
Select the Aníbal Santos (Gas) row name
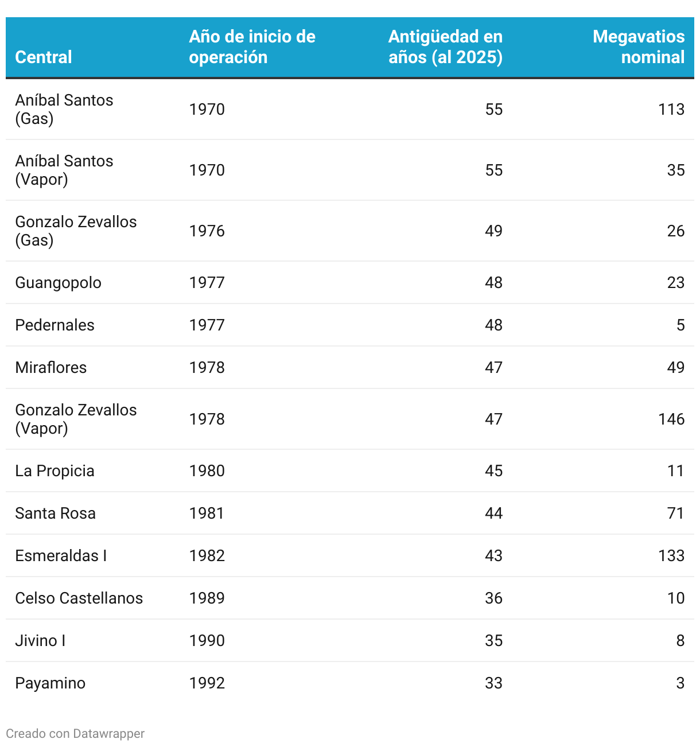tap(64, 109)
